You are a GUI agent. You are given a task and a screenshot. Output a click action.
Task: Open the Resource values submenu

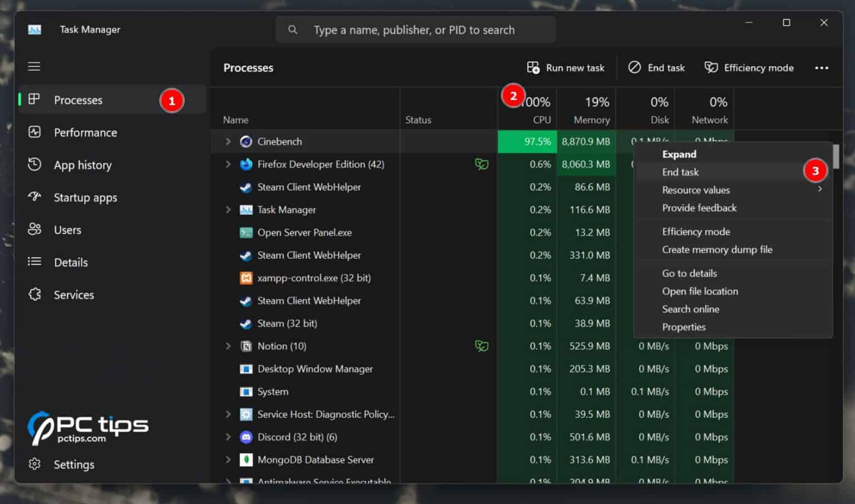(x=696, y=190)
